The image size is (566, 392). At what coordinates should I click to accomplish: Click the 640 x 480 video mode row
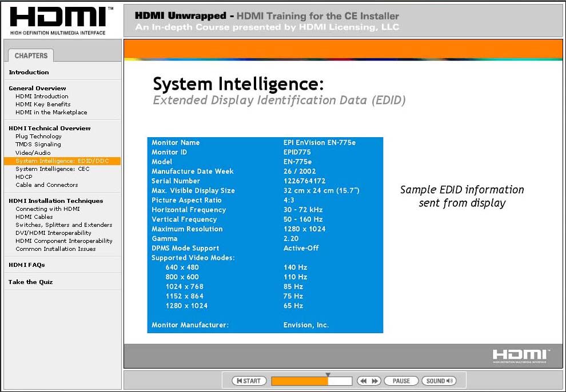coord(236,267)
